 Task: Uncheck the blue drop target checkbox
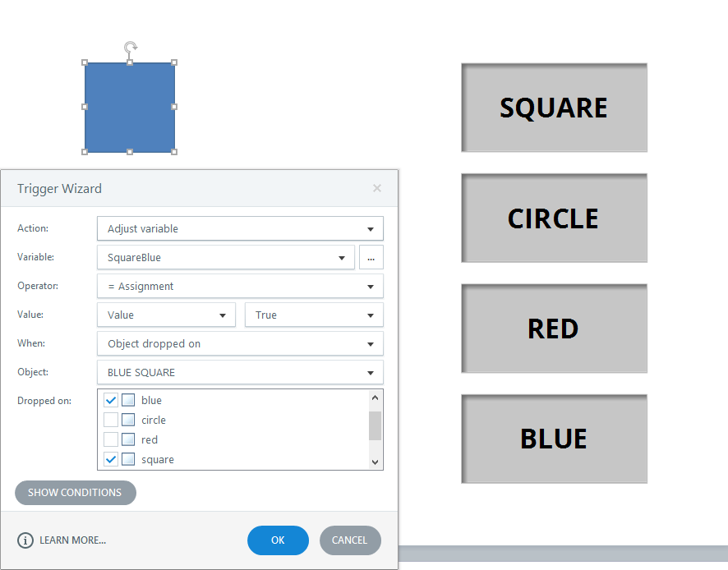[x=110, y=400]
